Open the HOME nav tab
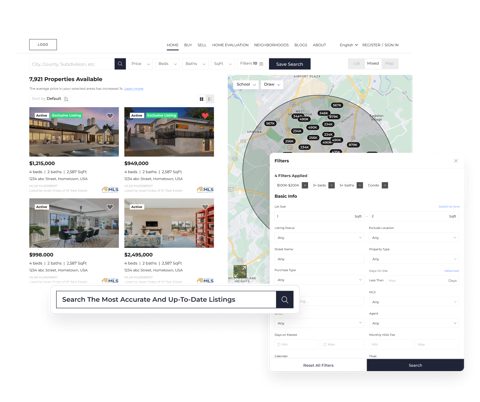Image resolution: width=480 pixels, height=402 pixels. click(172, 45)
